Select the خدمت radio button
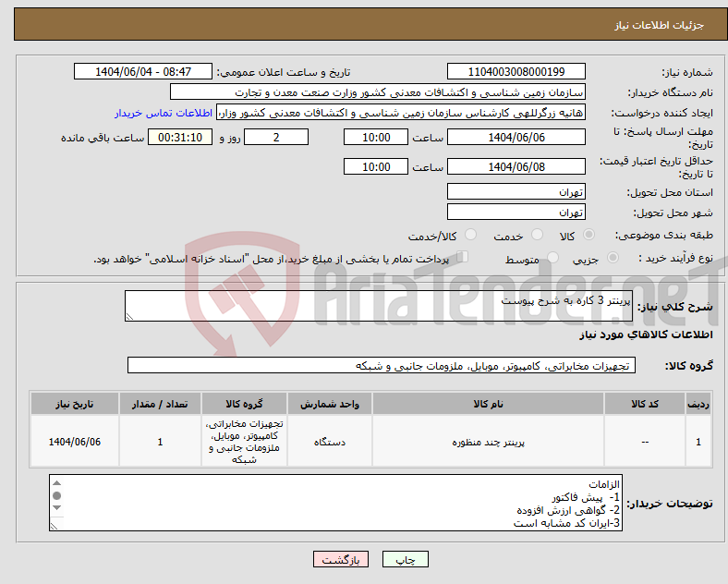Image resolution: width=728 pixels, height=584 pixels. 537,235
